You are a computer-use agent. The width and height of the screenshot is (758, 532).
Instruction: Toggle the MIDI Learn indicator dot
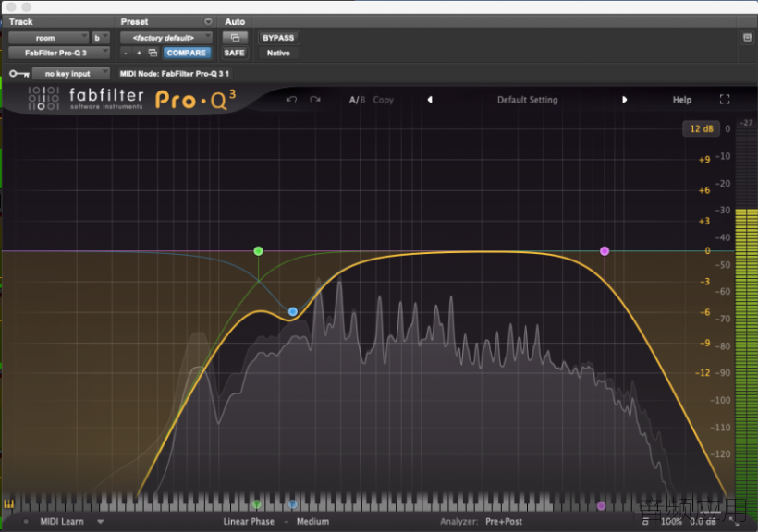pyautogui.click(x=26, y=521)
